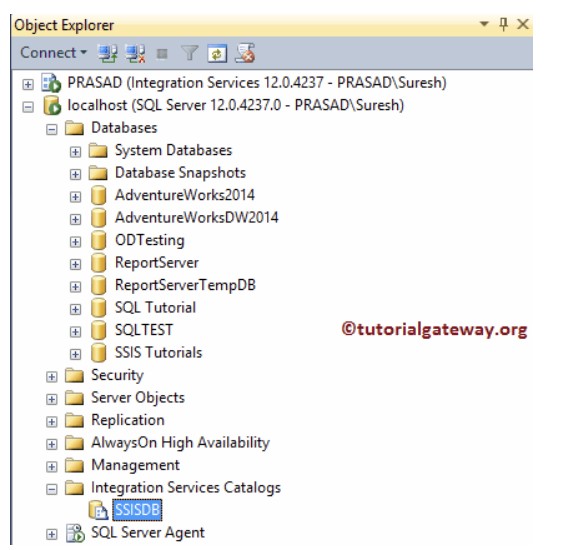Click the Connect Object Explorer toolbar icon
The image size is (585, 550).
pyautogui.click(x=107, y=53)
